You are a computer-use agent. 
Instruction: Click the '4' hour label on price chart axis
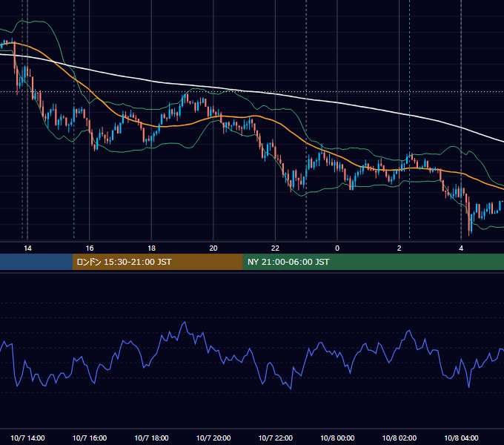click(x=461, y=248)
